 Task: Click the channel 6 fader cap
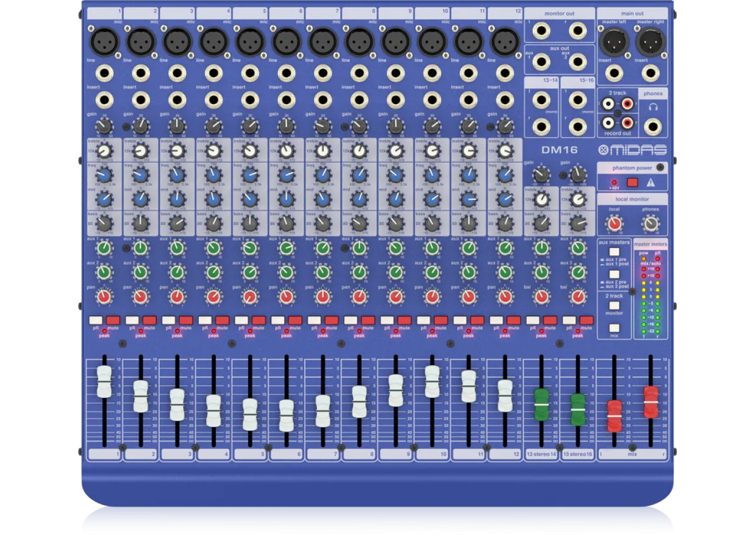pos(286,415)
